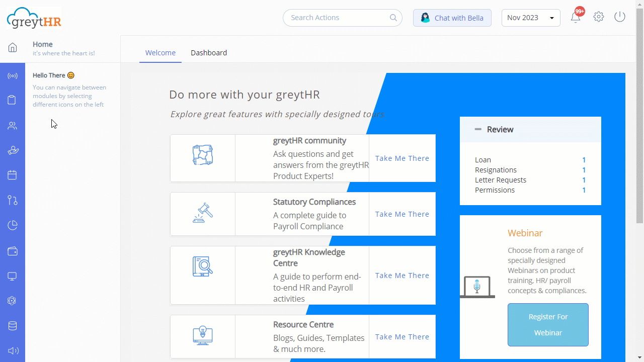Open the pie chart reports icon
The height and width of the screenshot is (362, 644).
[13, 225]
